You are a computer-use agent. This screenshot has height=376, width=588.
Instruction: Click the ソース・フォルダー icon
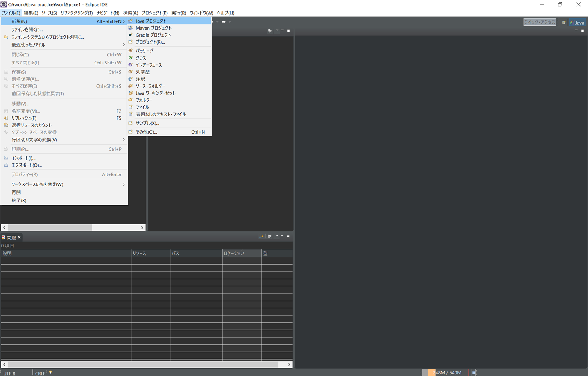[131, 86]
